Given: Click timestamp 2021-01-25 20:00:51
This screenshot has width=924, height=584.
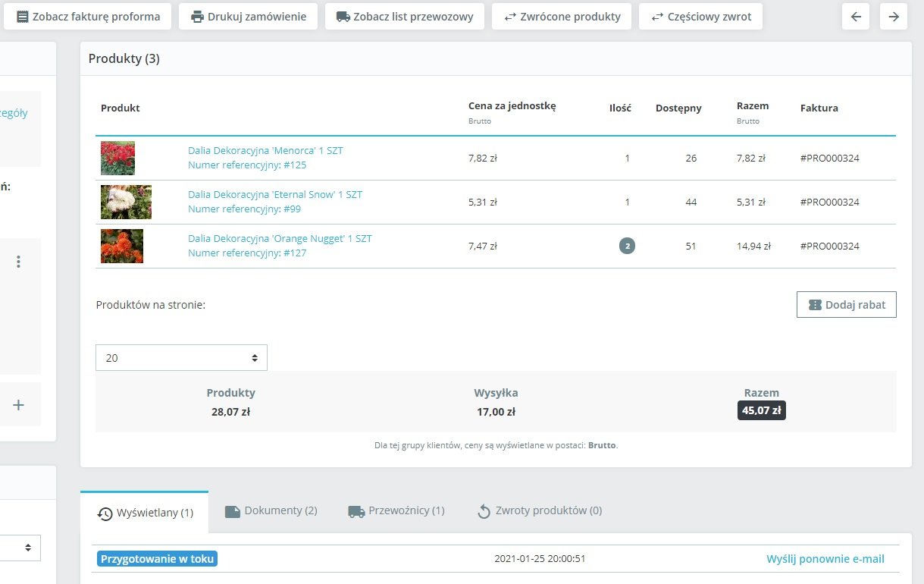Looking at the screenshot, I should (x=540, y=559).
